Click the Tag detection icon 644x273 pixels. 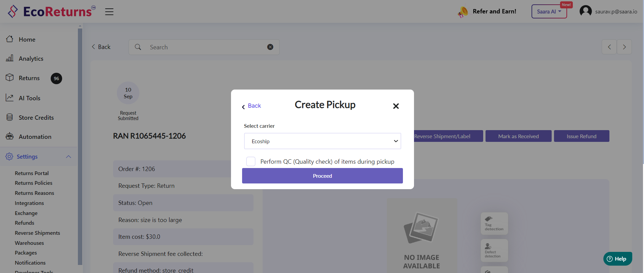pos(494,223)
